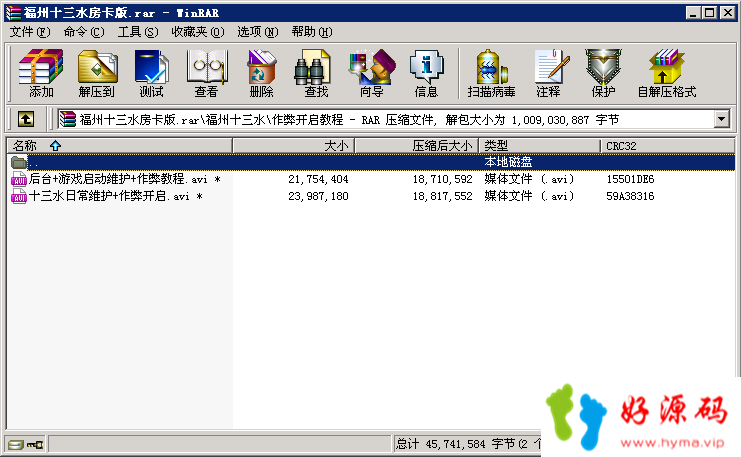Sort by CRC32 column header
Viewport: 741px width, 457px height.
pyautogui.click(x=667, y=146)
